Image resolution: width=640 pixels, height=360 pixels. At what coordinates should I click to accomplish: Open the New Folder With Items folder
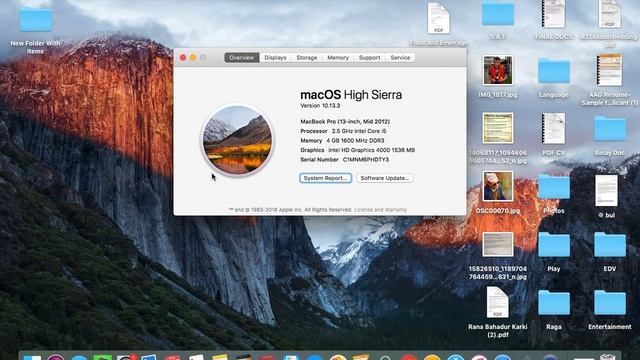[x=36, y=19]
